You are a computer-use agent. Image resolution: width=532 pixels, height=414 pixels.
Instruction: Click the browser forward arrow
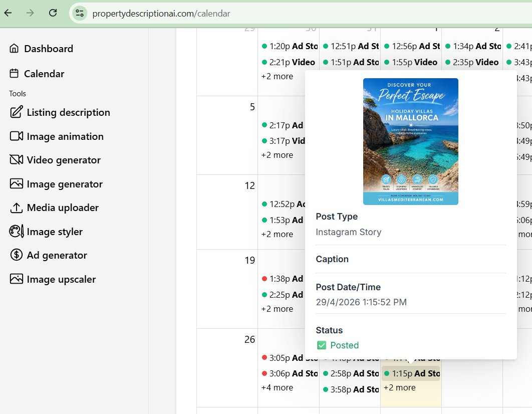[x=30, y=13]
